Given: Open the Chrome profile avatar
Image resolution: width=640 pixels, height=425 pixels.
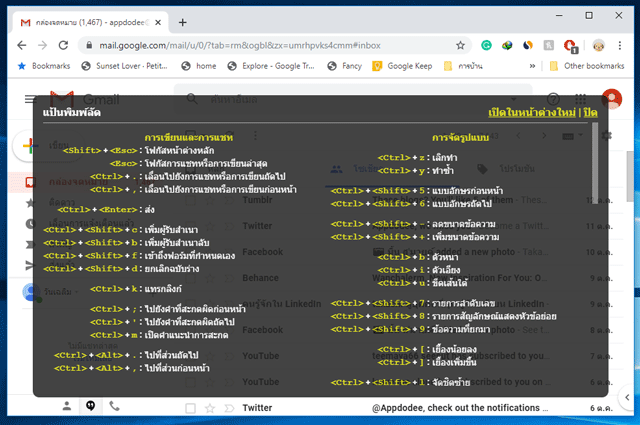Looking at the screenshot, I should (599, 45).
